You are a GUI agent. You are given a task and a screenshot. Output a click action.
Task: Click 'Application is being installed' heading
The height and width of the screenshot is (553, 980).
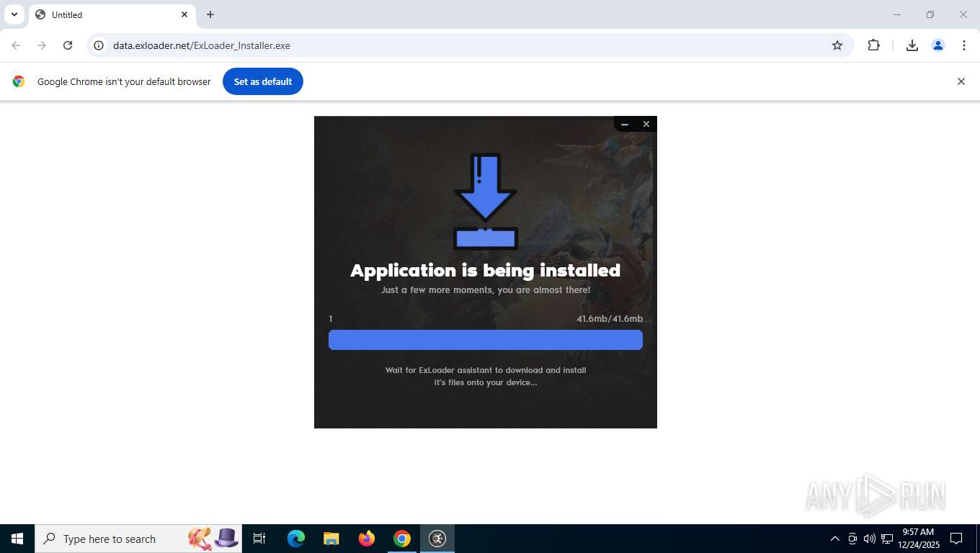click(486, 270)
